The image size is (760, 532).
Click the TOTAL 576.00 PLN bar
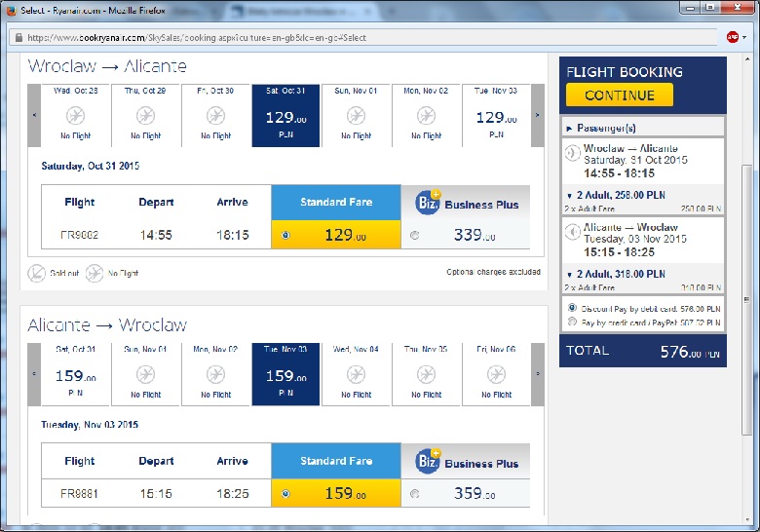click(x=643, y=351)
